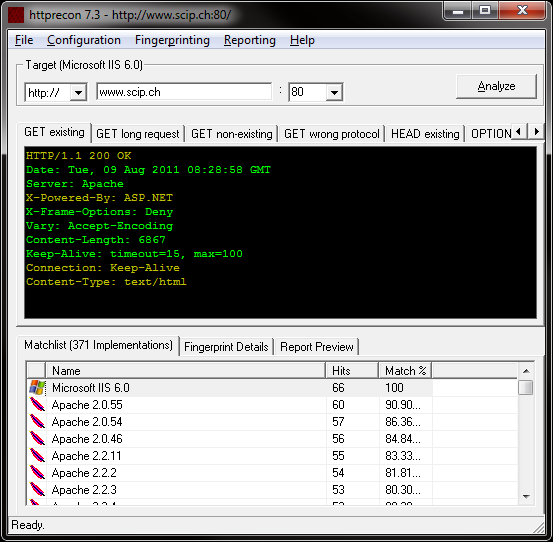This screenshot has width=553, height=542.
Task: Click the Keep-Alive: timeout=15 header line
Action: pyautogui.click(x=134, y=254)
